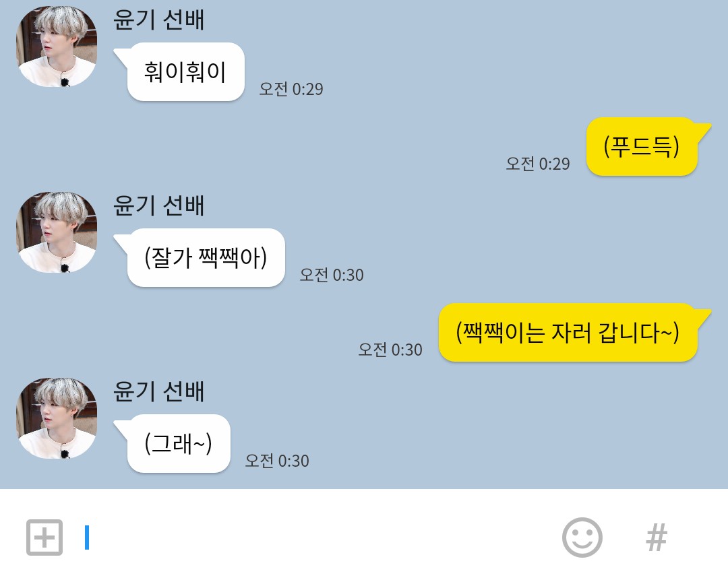
Task: Open the plus attachment button
Action: (44, 538)
